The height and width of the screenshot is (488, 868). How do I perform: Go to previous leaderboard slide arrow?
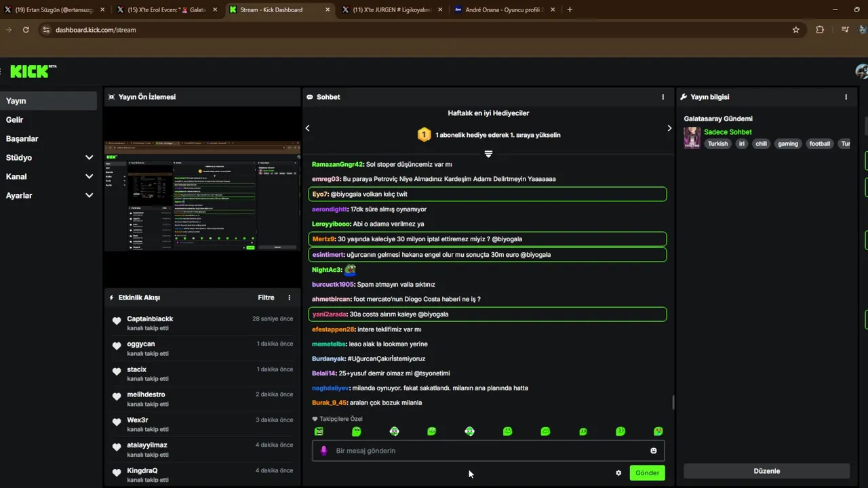tap(307, 128)
